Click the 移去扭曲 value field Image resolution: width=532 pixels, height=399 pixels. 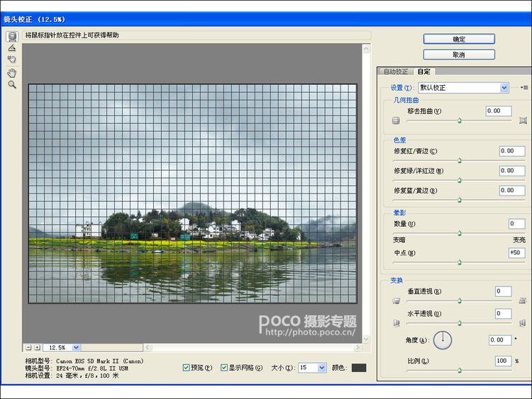click(499, 111)
